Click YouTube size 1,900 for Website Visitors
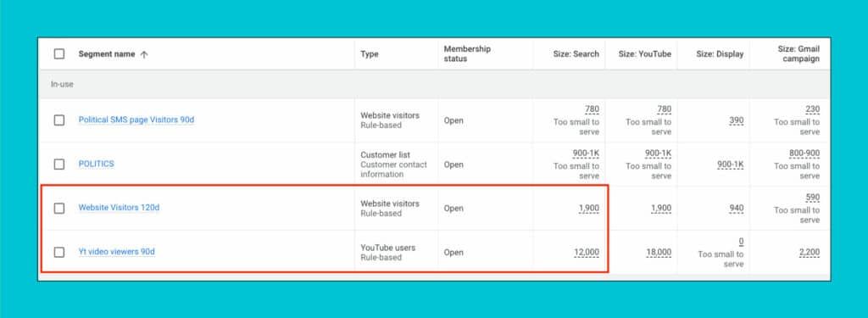The height and width of the screenshot is (318, 868). click(x=661, y=209)
